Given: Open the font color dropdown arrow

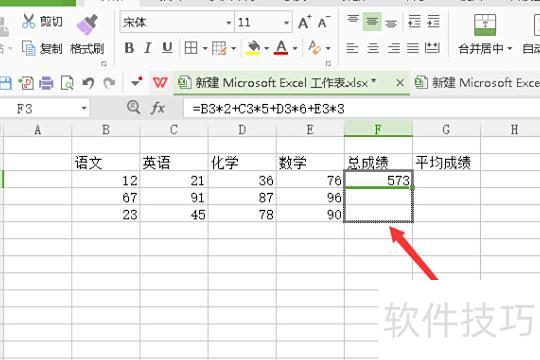Looking at the screenshot, I should [x=295, y=48].
